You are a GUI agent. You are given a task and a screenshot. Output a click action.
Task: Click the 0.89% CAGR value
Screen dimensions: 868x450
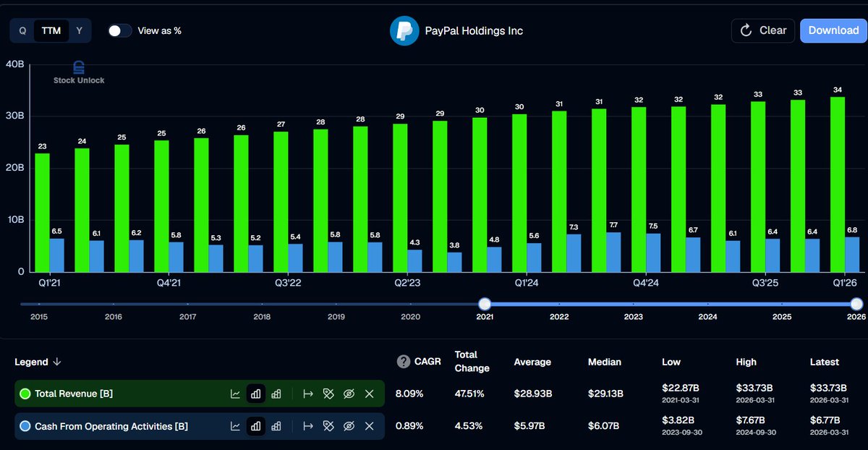[x=409, y=426]
